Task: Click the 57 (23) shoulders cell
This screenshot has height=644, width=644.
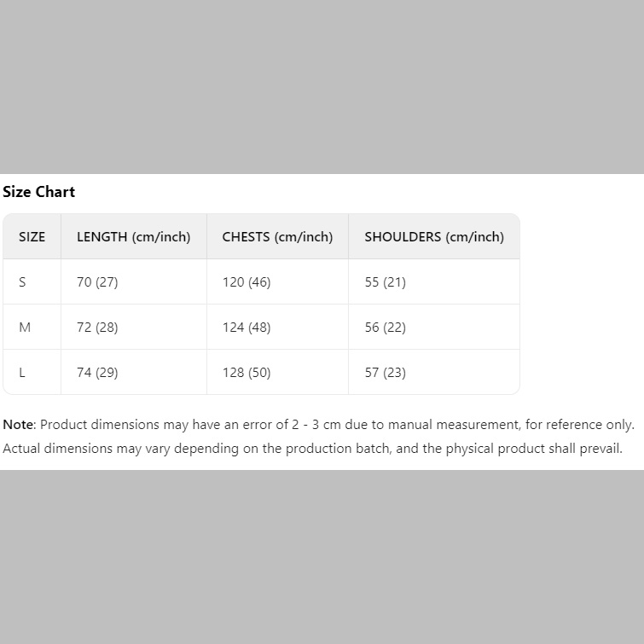Action: click(386, 373)
